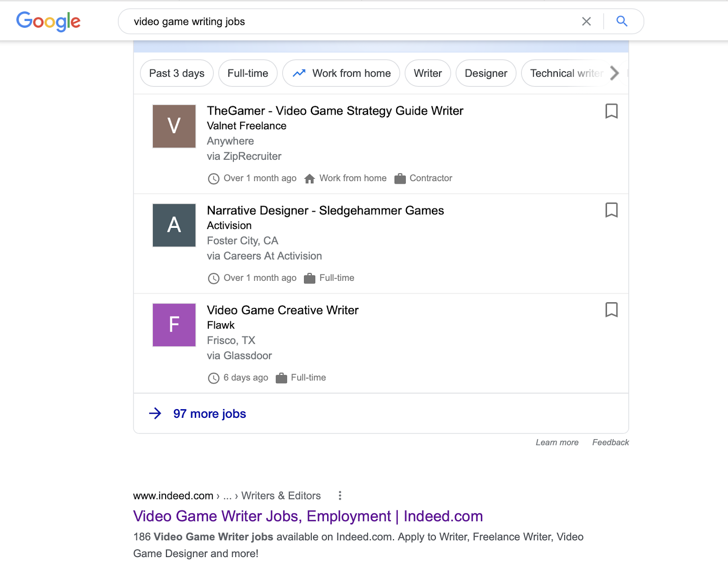This screenshot has height=583, width=728.
Task: Open the three-dot menu for the Indeed result
Action: tap(340, 496)
